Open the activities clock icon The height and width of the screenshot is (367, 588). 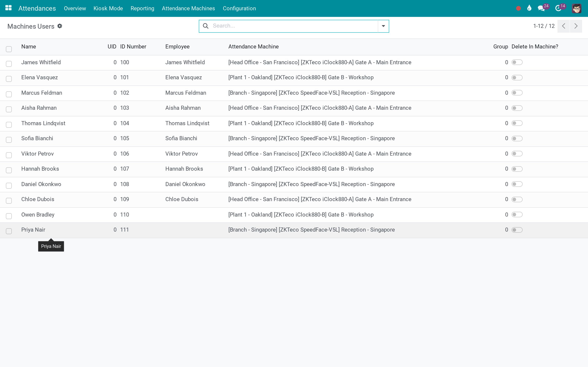click(558, 8)
